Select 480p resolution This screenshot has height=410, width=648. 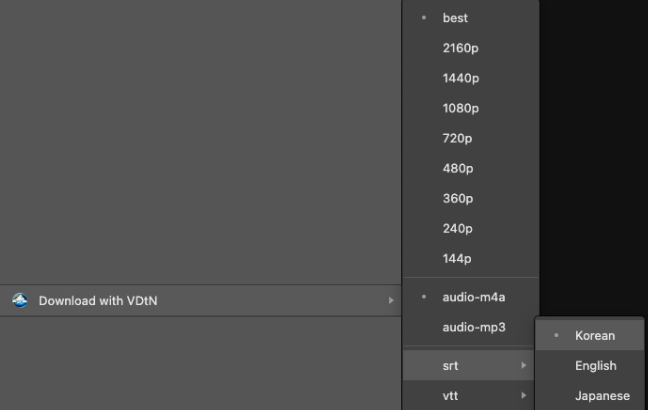click(x=457, y=168)
